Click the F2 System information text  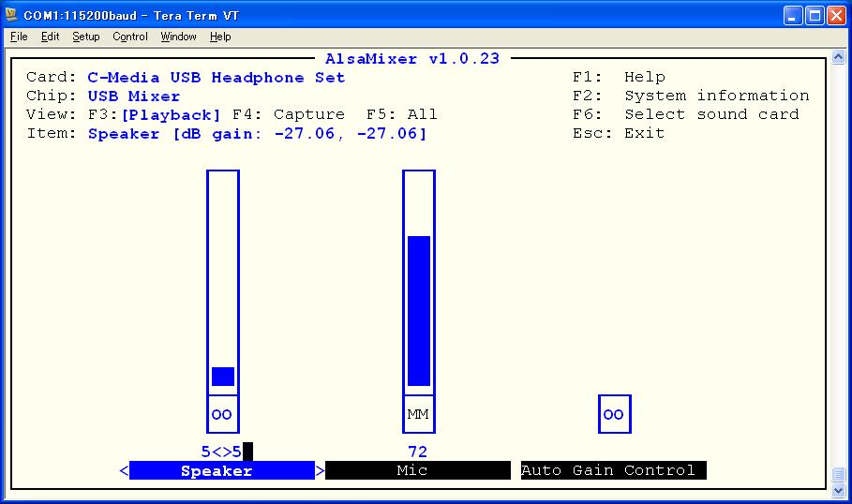coord(691,96)
